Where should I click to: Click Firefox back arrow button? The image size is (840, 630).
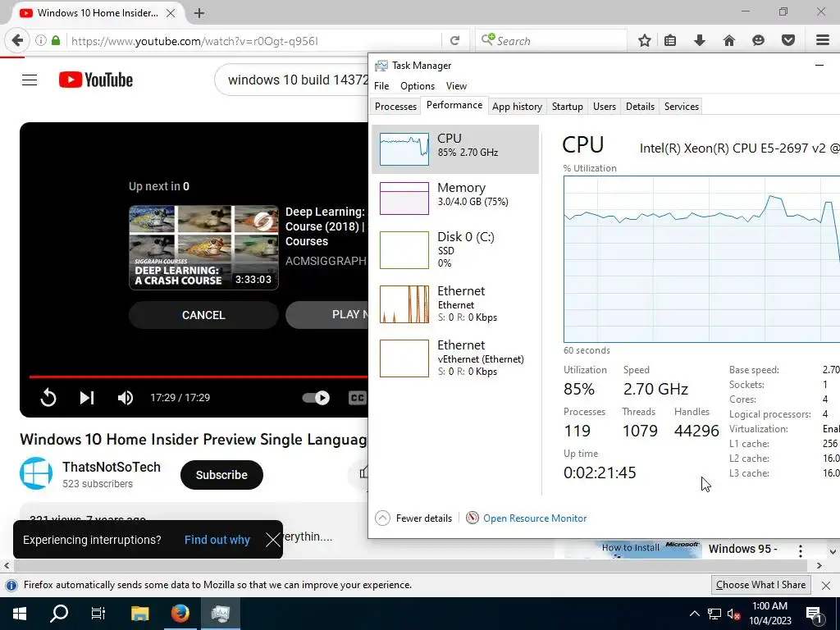(17, 41)
